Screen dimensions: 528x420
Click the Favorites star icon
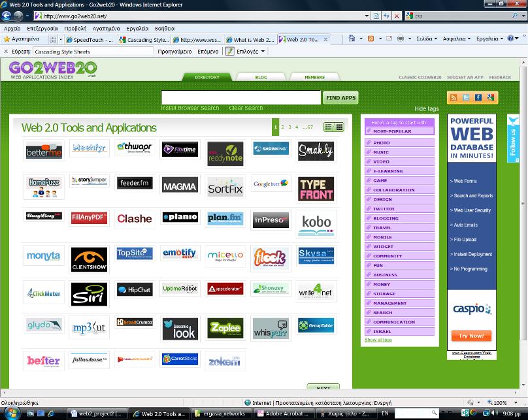pyautogui.click(x=7, y=39)
